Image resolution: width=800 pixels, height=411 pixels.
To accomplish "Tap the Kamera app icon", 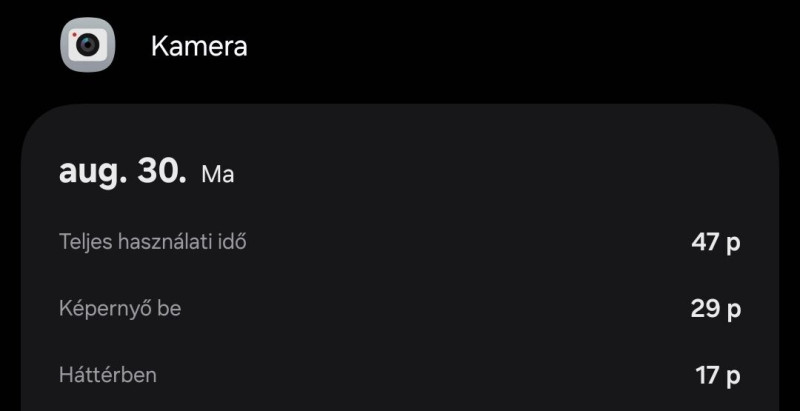I will 88,45.
